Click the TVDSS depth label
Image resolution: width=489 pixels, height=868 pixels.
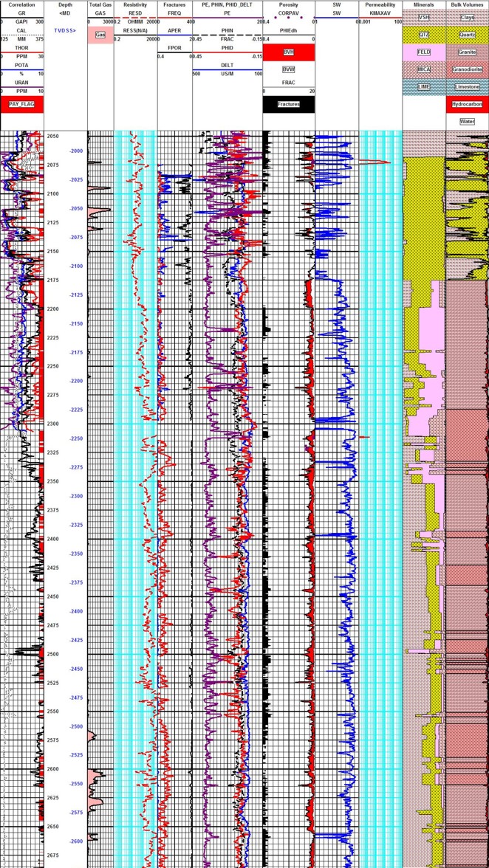pos(65,30)
